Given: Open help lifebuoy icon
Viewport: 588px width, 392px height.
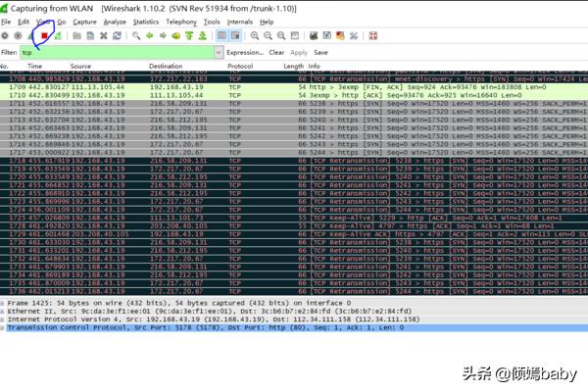Looking at the screenshot, I should click(372, 36).
